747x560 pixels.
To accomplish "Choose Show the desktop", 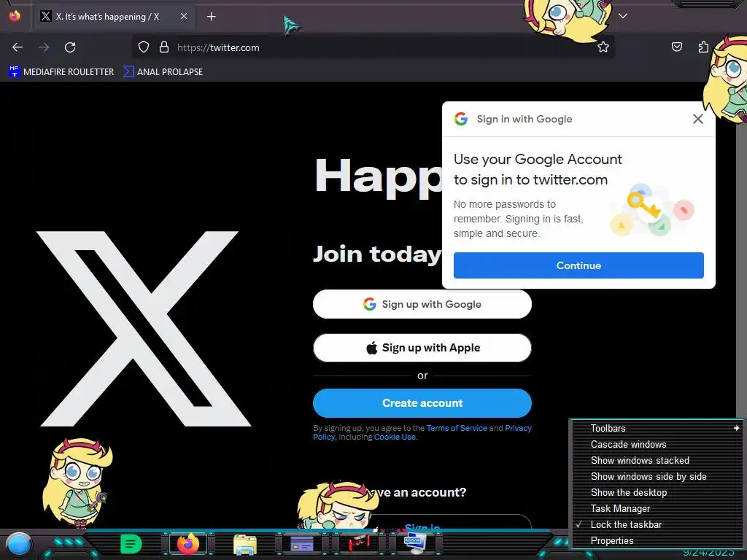I will 657,492.
